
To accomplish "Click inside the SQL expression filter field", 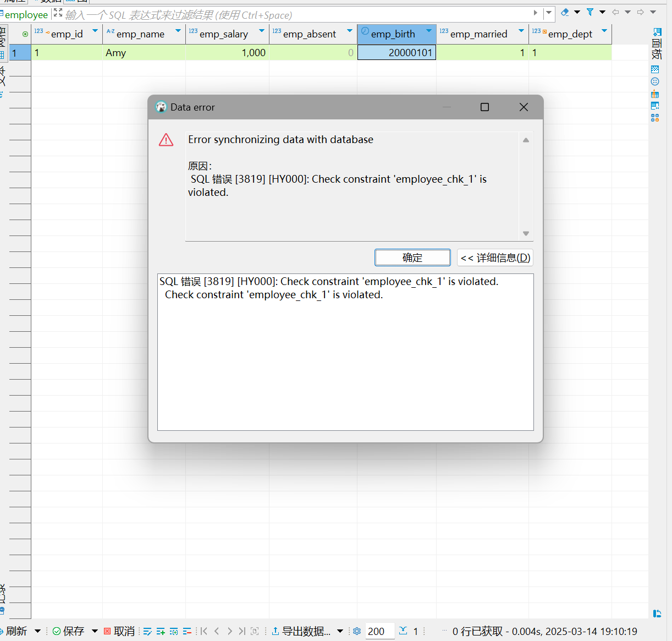I will tap(220, 15).
